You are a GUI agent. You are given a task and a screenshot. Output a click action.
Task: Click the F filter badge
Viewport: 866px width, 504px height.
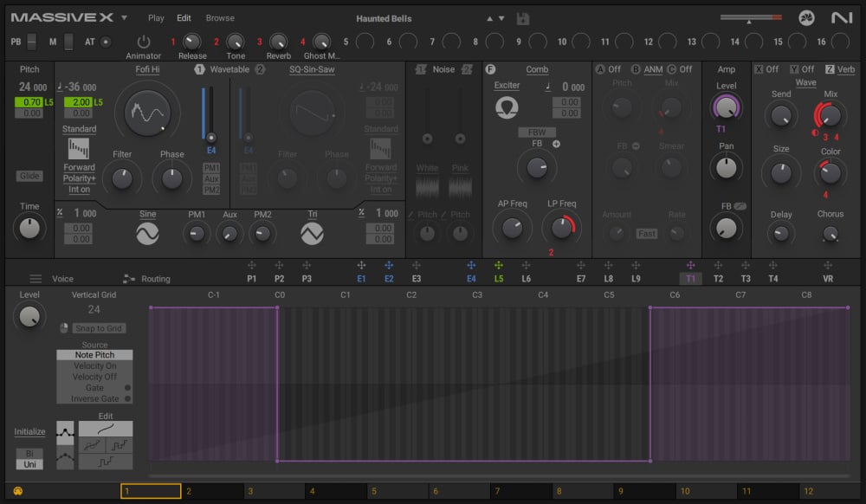click(x=490, y=69)
